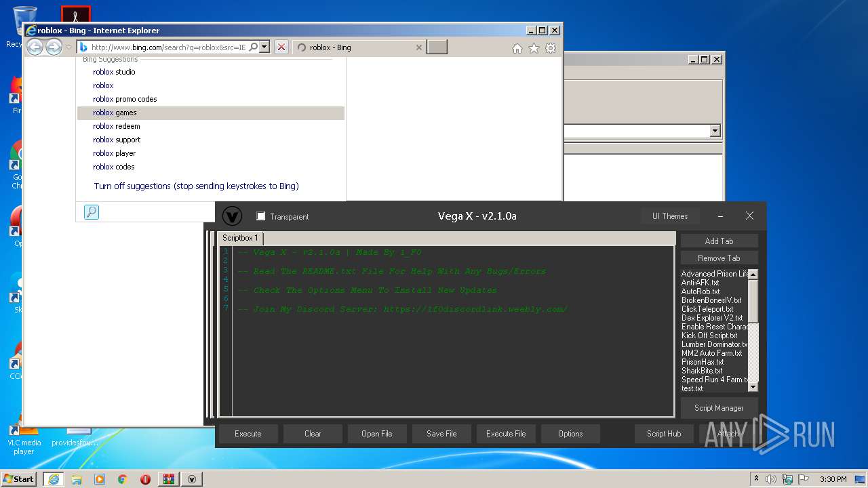
Task: Click the IE address bar URL
Action: [x=168, y=47]
